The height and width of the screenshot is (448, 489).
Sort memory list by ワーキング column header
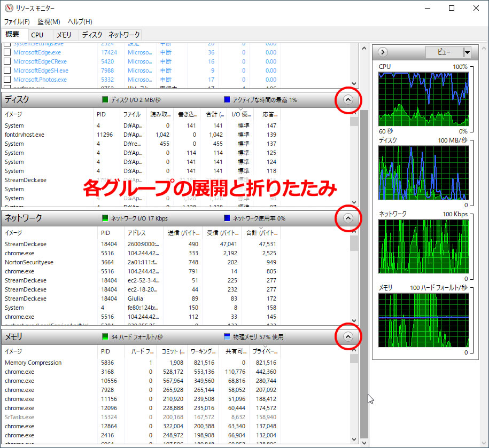pos(203,351)
